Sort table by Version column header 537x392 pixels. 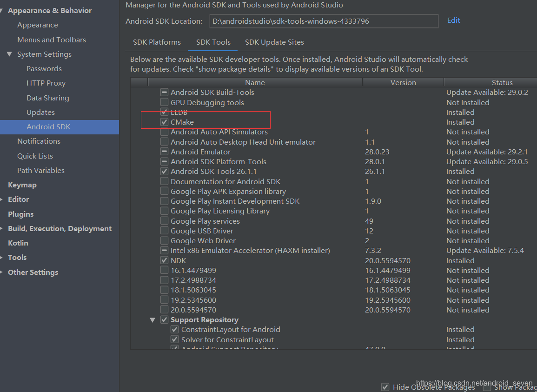click(403, 83)
